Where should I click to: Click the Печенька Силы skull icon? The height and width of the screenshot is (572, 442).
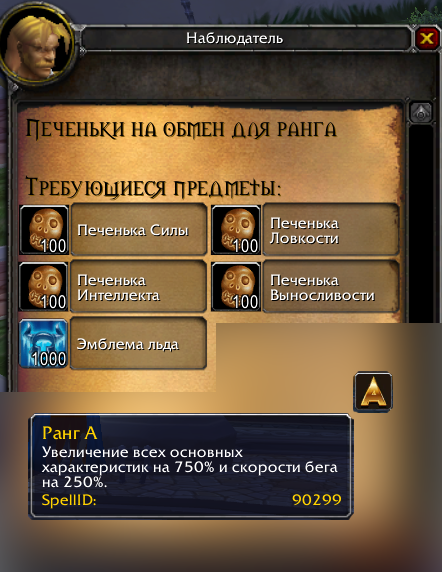[44, 230]
